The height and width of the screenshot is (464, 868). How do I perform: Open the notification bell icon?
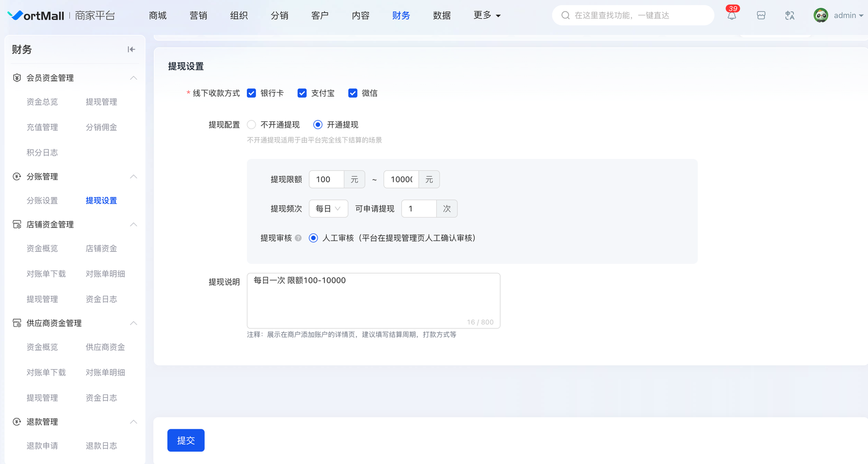(732, 16)
